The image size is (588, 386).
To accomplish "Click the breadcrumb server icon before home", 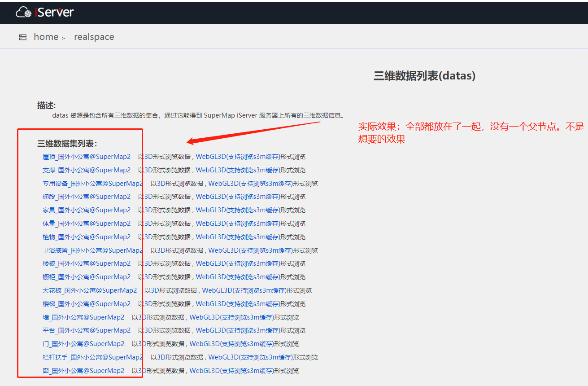I will click(x=23, y=37).
